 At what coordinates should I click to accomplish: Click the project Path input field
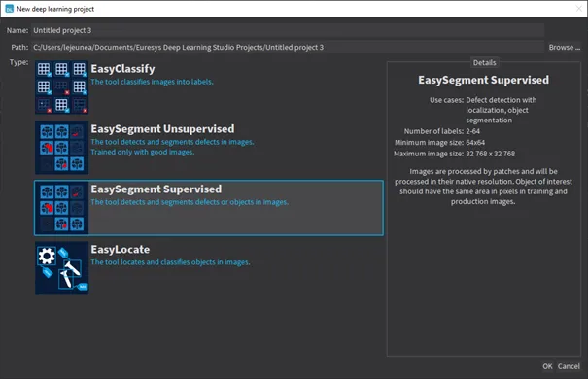pos(288,47)
